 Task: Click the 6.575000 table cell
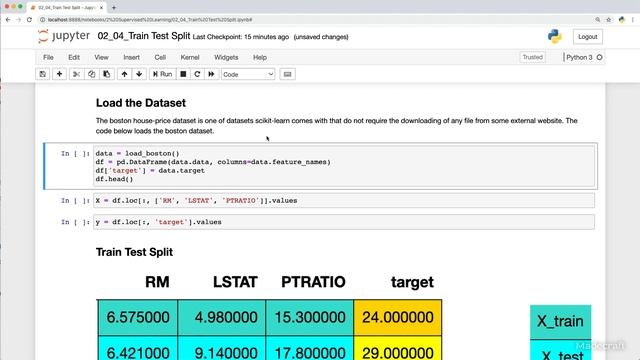[x=138, y=317]
